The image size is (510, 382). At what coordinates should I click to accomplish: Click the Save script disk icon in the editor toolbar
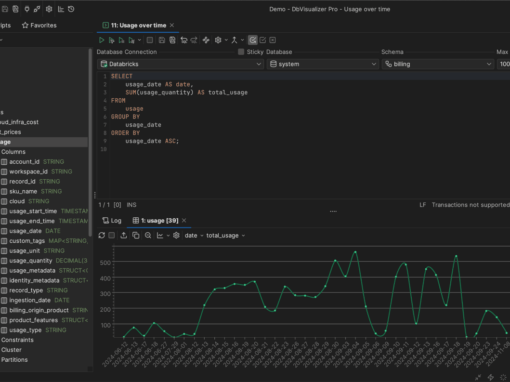coord(162,40)
